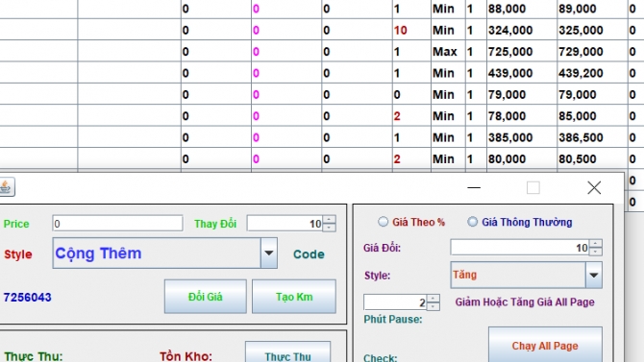Click the 7256043 code text
Image resolution: width=644 pixels, height=362 pixels.
[x=28, y=297]
